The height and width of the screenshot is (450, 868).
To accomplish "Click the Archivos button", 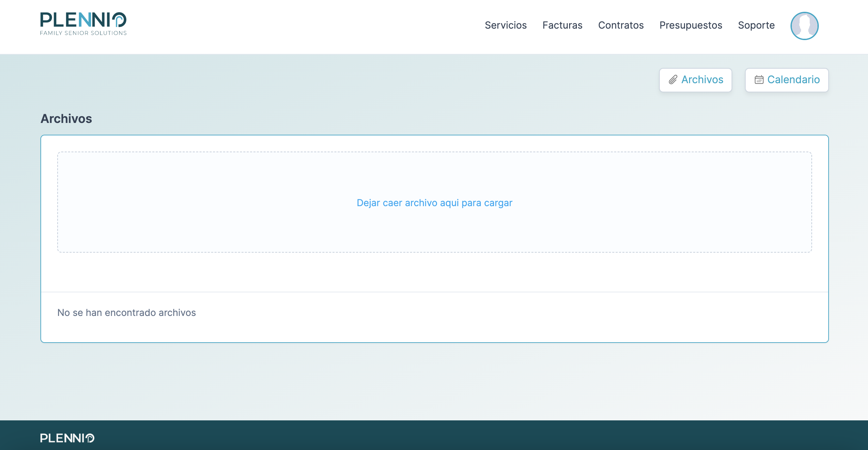I will pyautogui.click(x=695, y=80).
